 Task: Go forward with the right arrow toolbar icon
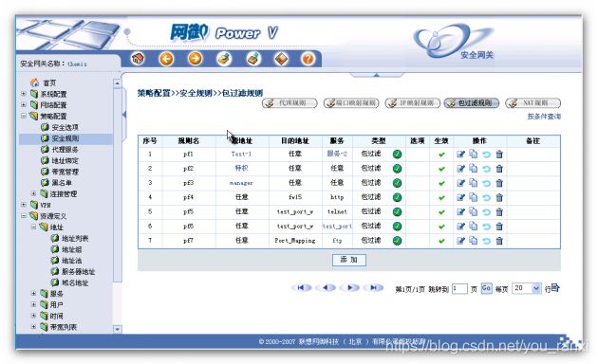point(195,59)
